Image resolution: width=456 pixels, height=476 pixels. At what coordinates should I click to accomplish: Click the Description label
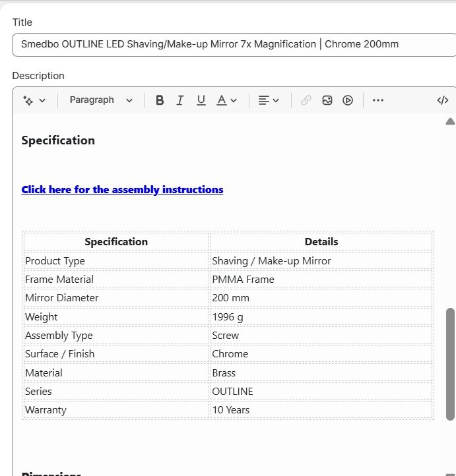point(38,76)
